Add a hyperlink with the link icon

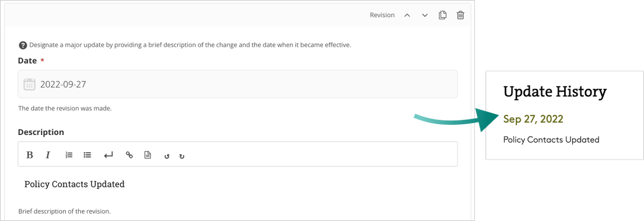(x=129, y=155)
